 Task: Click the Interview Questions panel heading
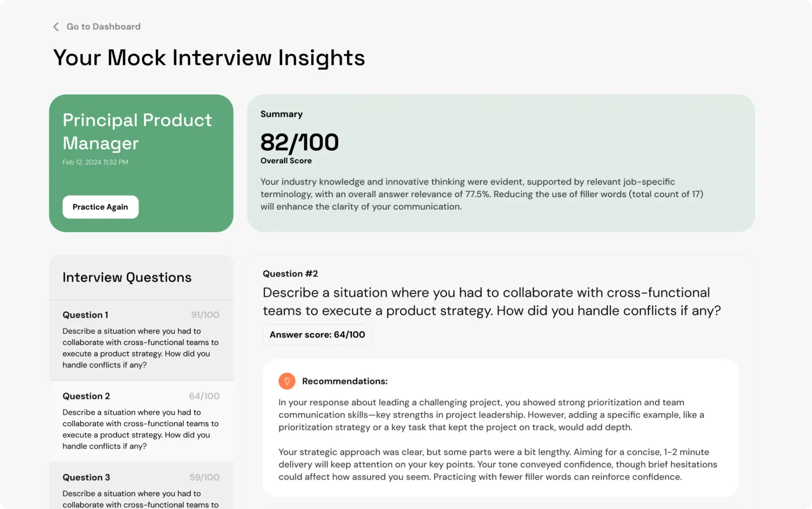pos(127,277)
